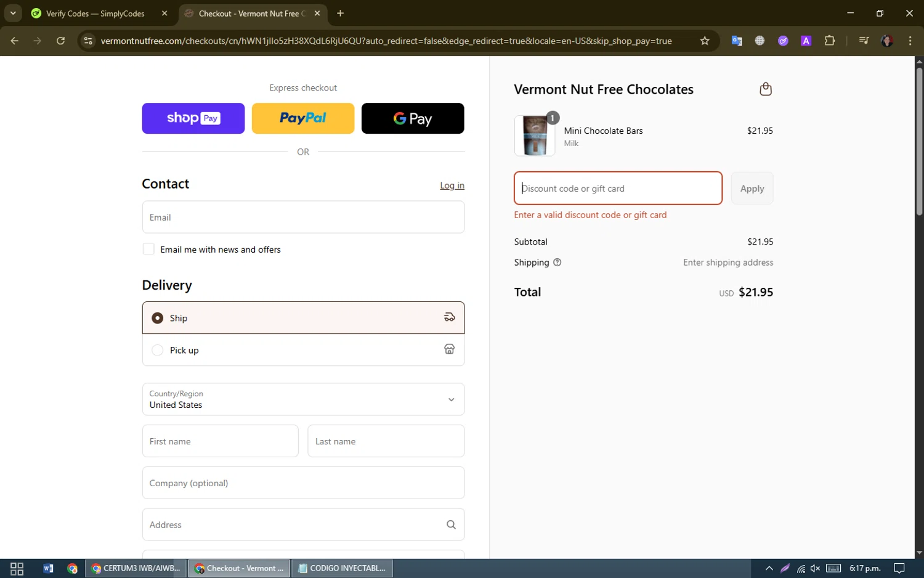This screenshot has height=578, width=924.
Task: Click the 6:17 p.m. clock
Action: (x=865, y=568)
